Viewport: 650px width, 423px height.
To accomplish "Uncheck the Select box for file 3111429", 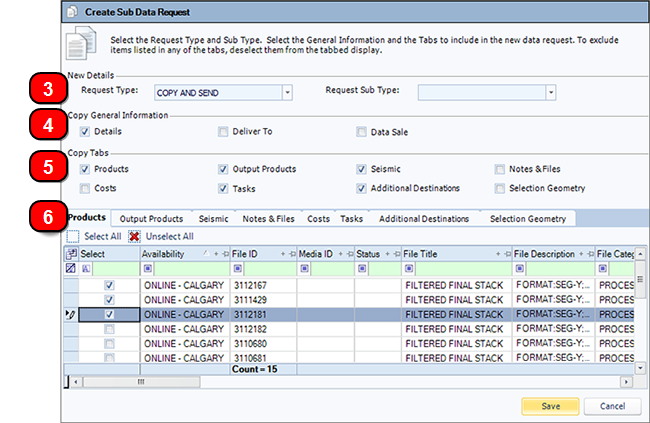I will pyautogui.click(x=109, y=300).
